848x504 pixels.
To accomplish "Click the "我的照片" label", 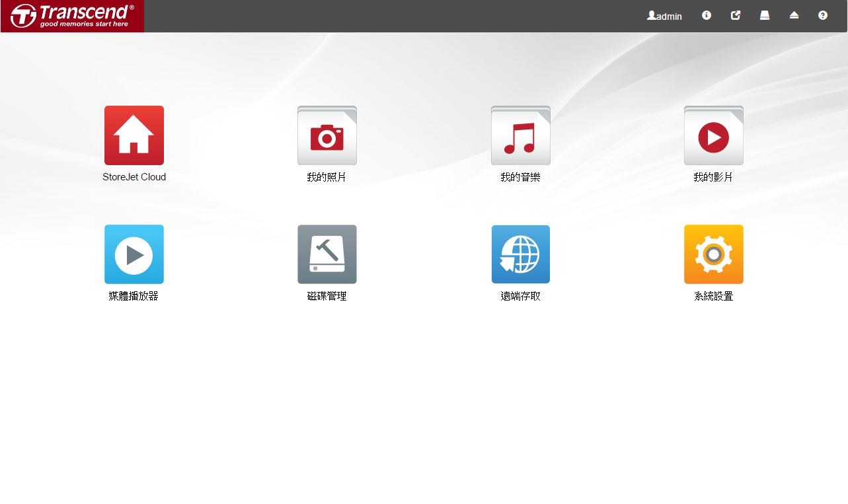I will (x=327, y=178).
